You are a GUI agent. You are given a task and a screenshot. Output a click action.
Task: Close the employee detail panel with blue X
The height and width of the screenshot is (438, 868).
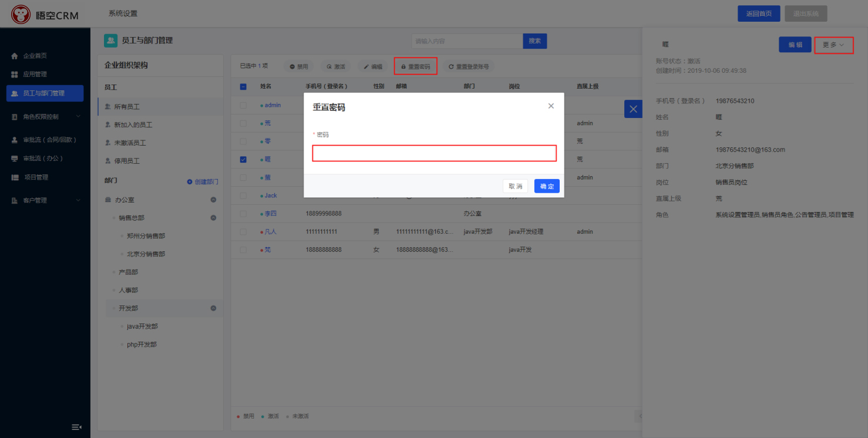(633, 109)
